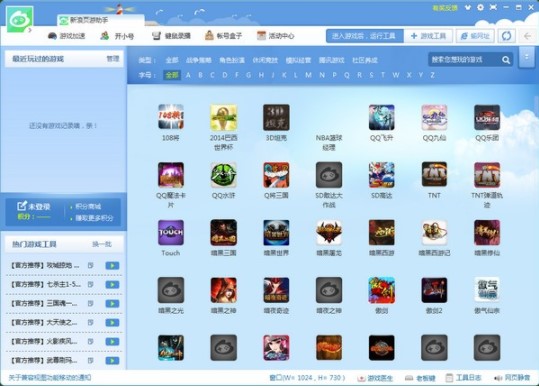Run the 七杀主1-5 tool play button
The height and width of the screenshot is (388, 539).
tap(112, 285)
